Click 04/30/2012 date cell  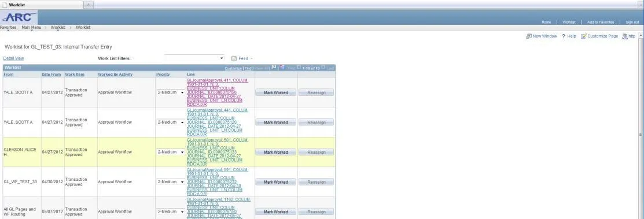52,182
